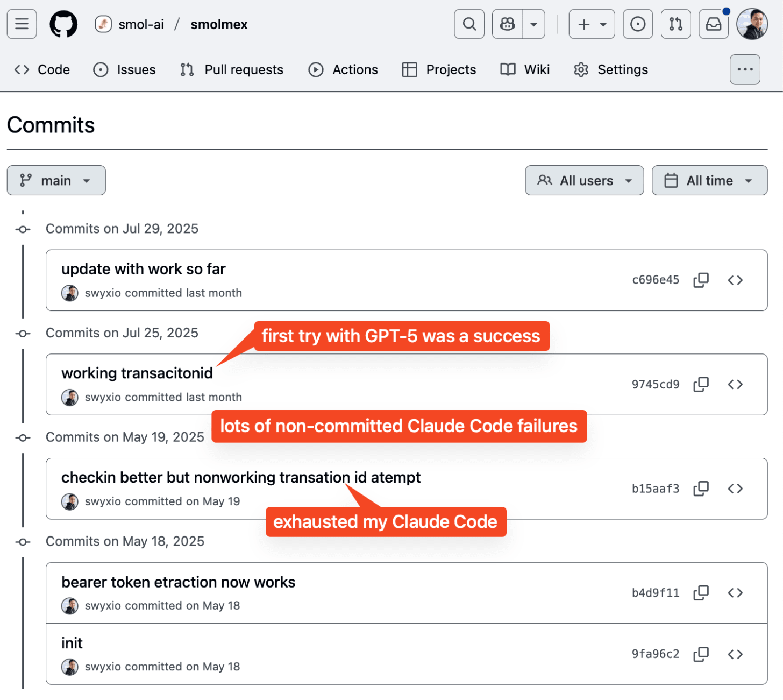This screenshot has width=783, height=700.
Task: Expand the All time date filter
Action: coord(709,180)
